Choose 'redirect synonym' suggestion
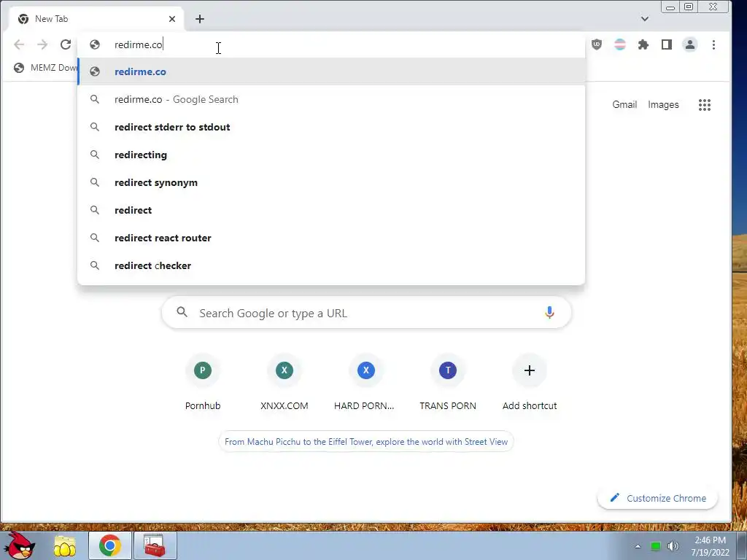The width and height of the screenshot is (747, 560). (x=331, y=182)
